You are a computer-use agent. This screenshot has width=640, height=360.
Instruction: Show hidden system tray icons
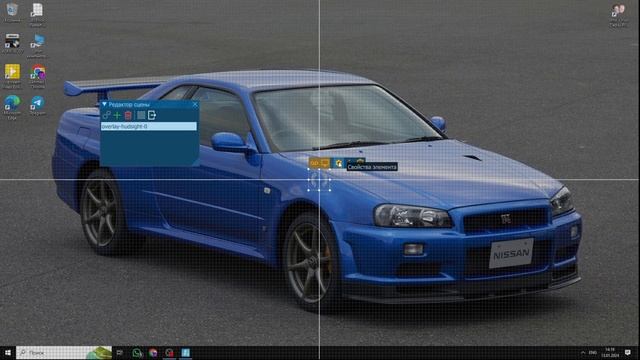point(583,353)
